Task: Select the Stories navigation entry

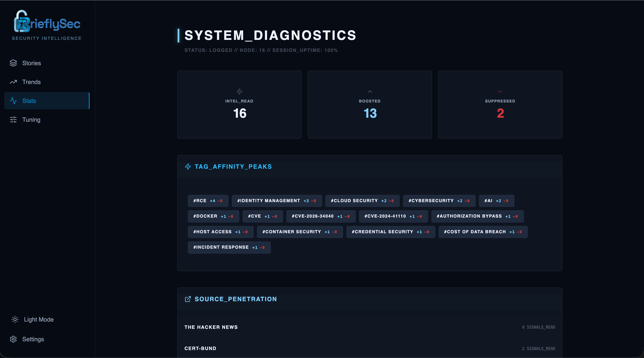Action: tap(32, 63)
